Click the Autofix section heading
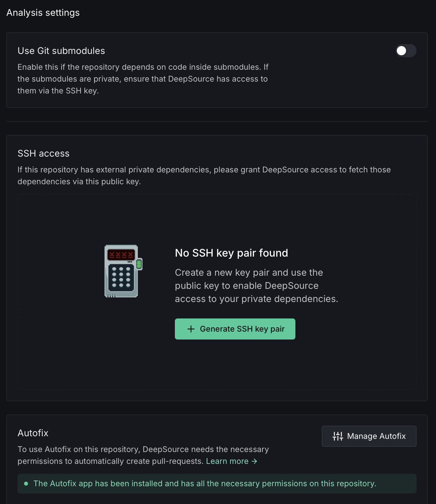This screenshot has width=436, height=504. pyautogui.click(x=33, y=433)
